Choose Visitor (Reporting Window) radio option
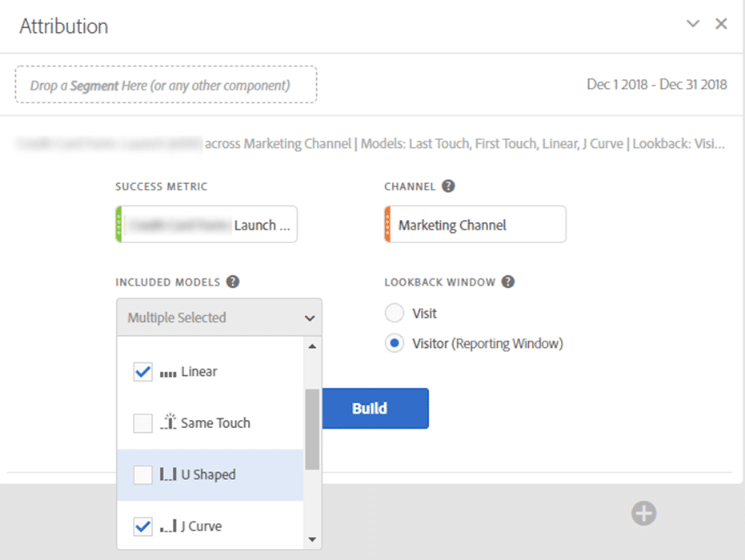Screen dimensions: 745x560 click(x=394, y=343)
